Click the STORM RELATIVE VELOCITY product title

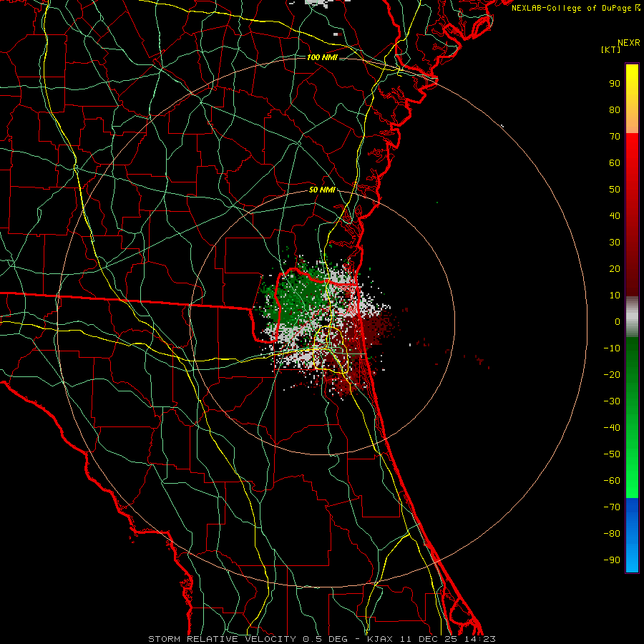point(223,639)
